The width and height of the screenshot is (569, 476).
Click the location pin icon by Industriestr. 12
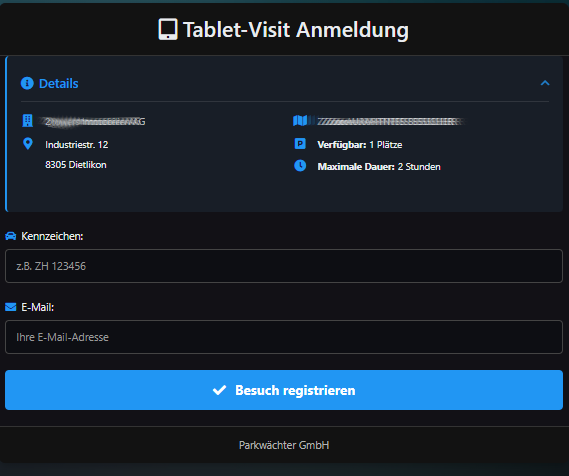tap(28, 144)
